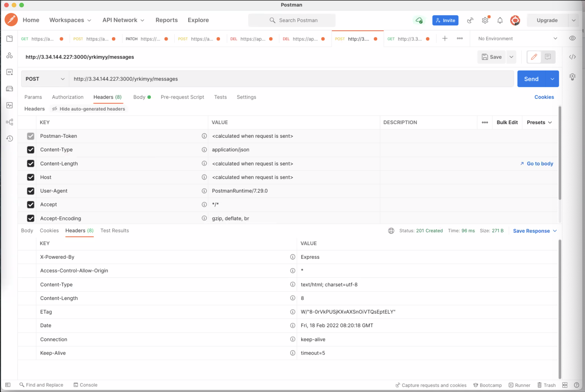Open the Environments sidebar icon

pos(9,72)
